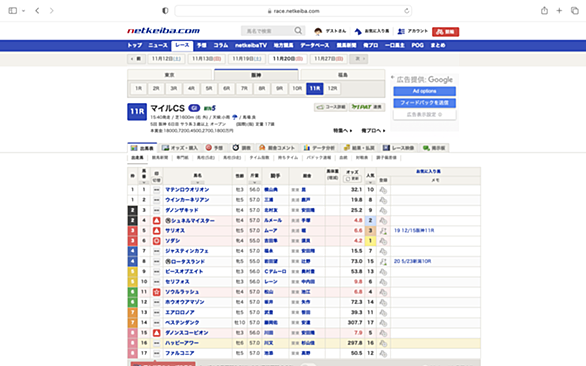Change the triangle mark on シュネルマイスター
Image resolution: width=586 pixels, height=366 pixels.
point(157,221)
